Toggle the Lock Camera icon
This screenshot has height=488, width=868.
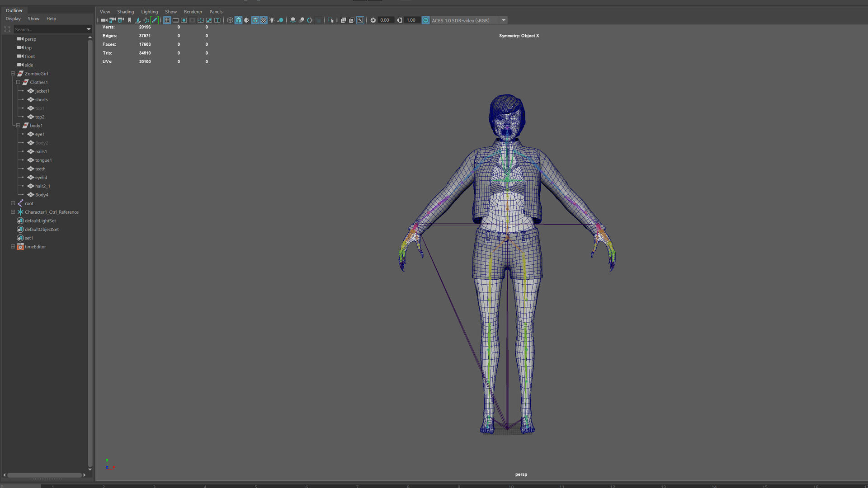point(113,20)
